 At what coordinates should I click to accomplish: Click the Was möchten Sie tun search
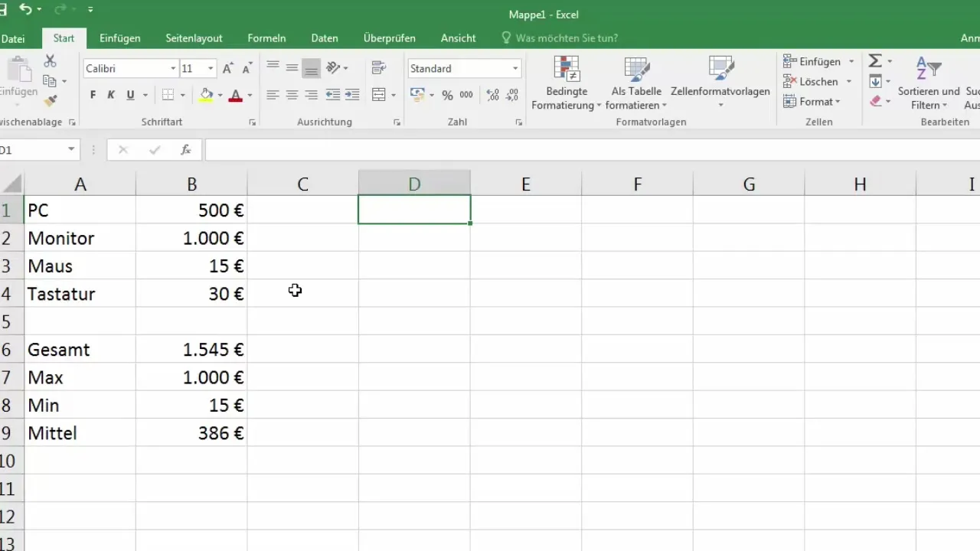559,37
